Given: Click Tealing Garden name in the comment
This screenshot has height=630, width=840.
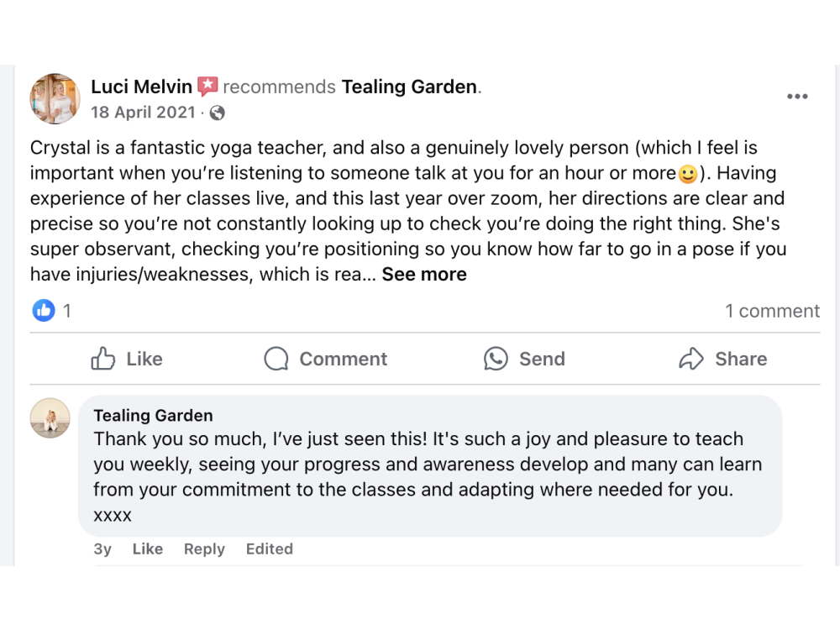Looking at the screenshot, I should pos(153,415).
